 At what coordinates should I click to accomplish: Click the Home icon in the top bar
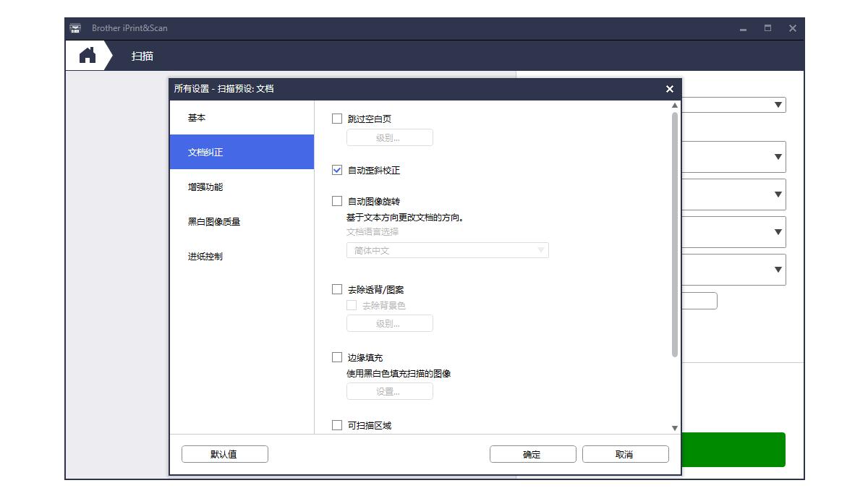point(87,55)
